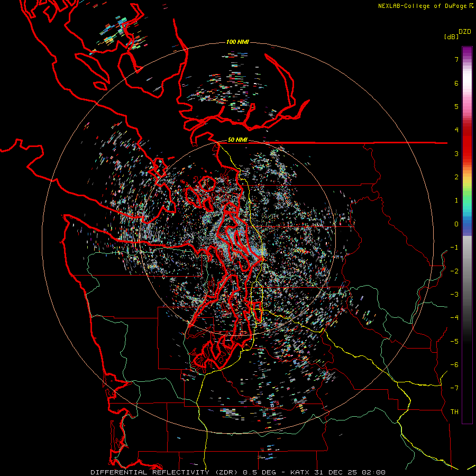Click the KATX station identifier
The width and height of the screenshot is (476, 476).
[300, 472]
